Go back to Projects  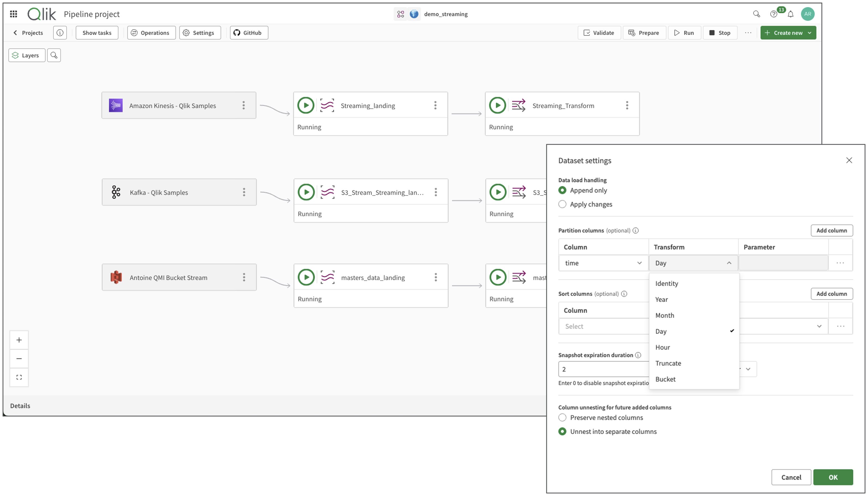(x=28, y=32)
